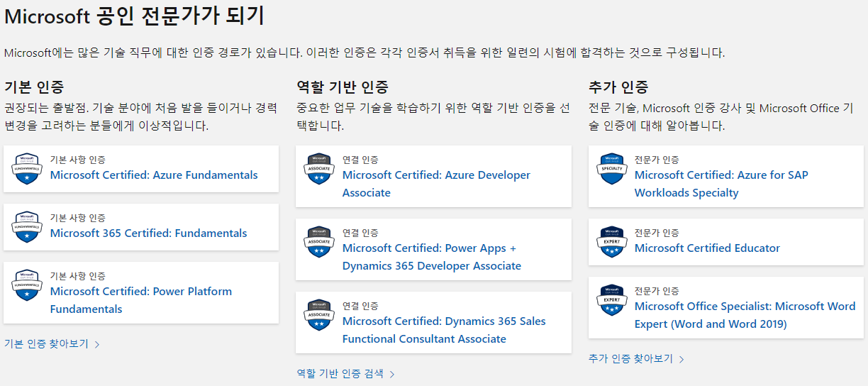Click the Certified Educator Expert badge icon
The image size is (868, 386).
tap(611, 242)
